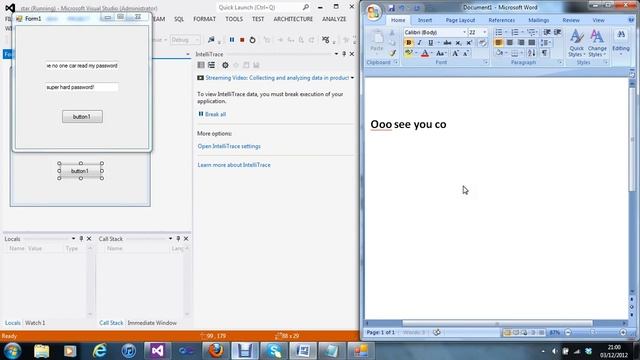Open the Change Styles menu
Image resolution: width=640 pixels, height=360 pixels.
pyautogui.click(x=597, y=43)
